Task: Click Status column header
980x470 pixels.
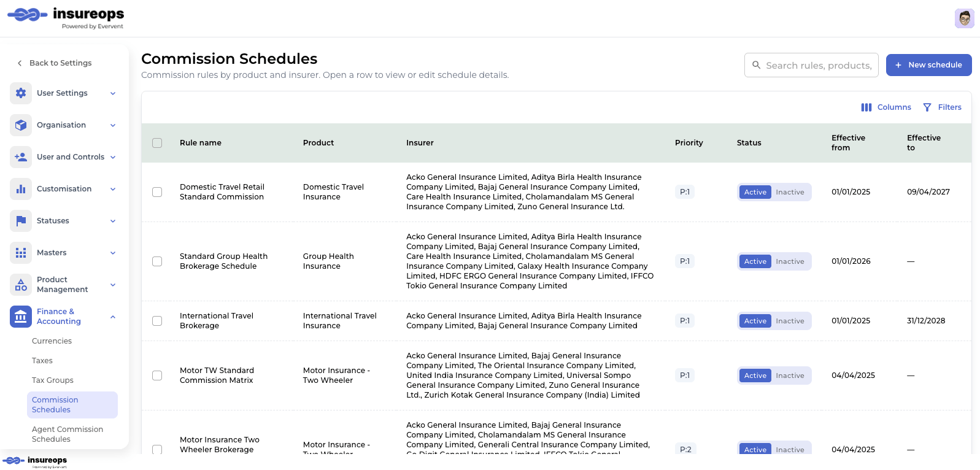Action: (x=749, y=143)
